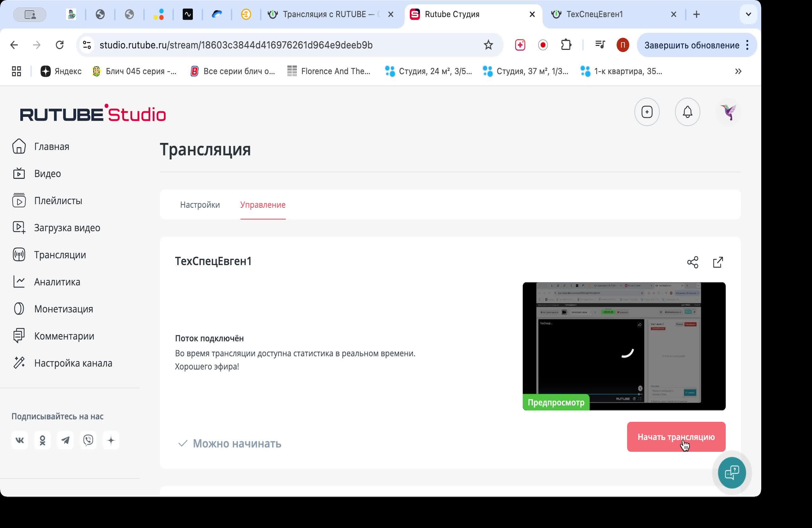Click the Предпросмотр label on preview
The image size is (812, 528).
pos(556,402)
